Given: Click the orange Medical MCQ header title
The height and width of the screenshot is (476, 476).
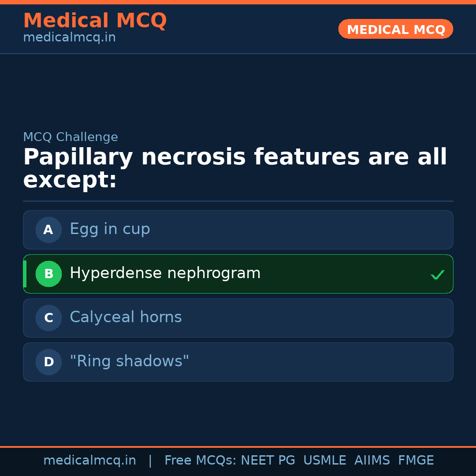Looking at the screenshot, I should [x=95, y=21].
